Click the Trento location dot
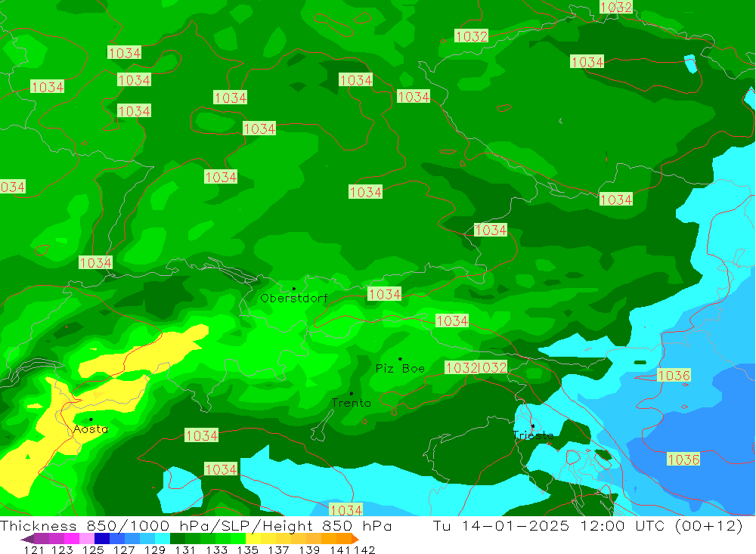 (x=352, y=394)
